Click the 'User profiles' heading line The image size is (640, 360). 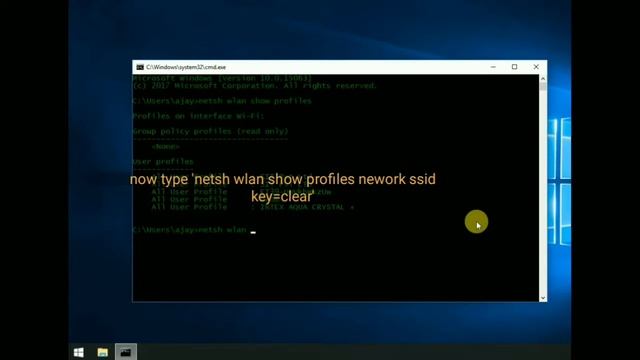(x=163, y=162)
